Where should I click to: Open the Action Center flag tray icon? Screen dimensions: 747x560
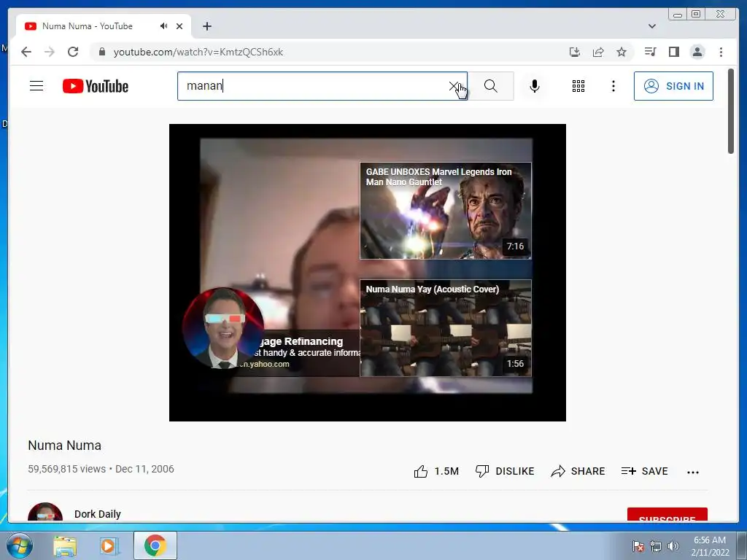pos(638,546)
